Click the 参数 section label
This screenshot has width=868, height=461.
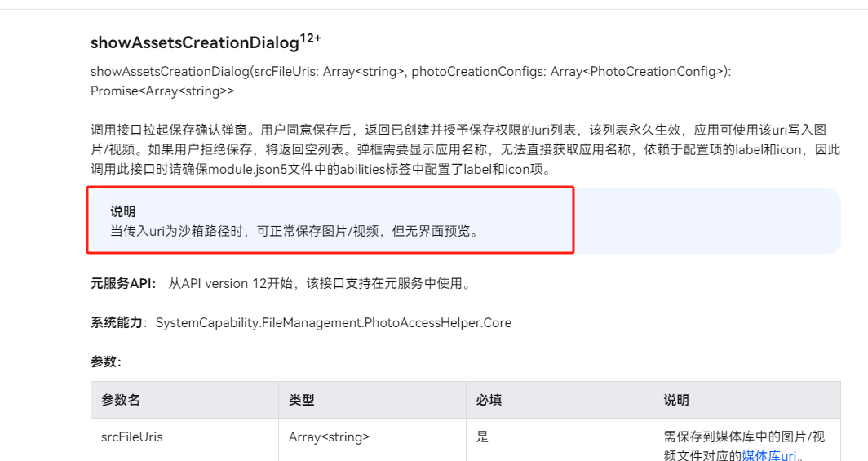[106, 361]
